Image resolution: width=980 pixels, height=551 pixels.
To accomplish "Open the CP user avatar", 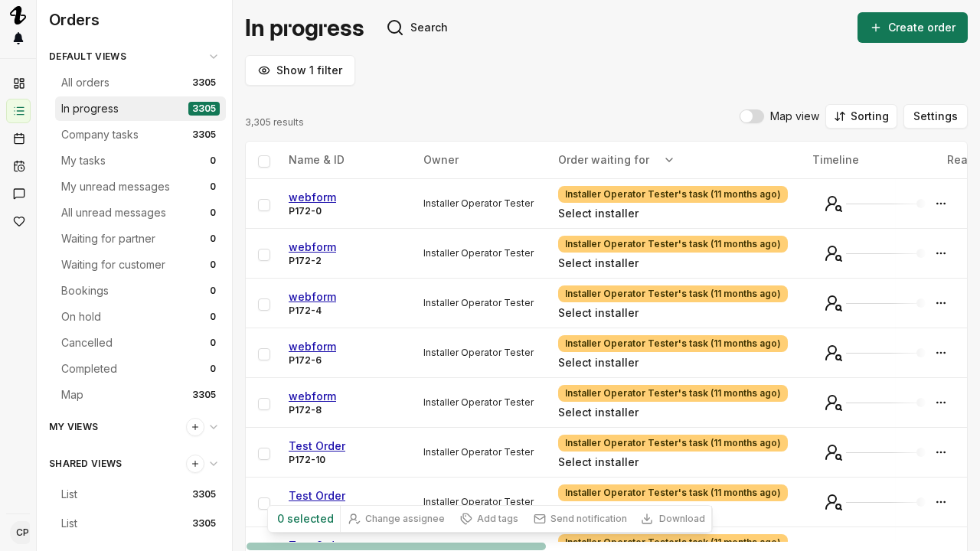I will [21, 533].
